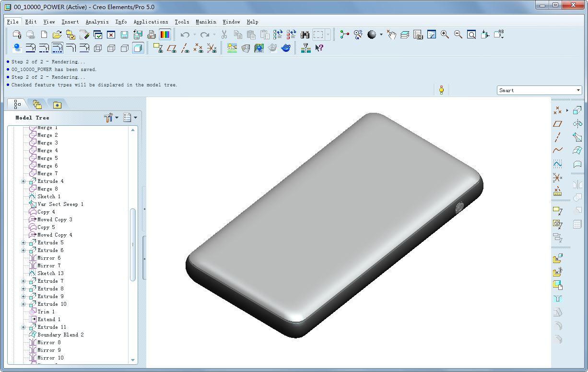Print the model using the printer icon
This screenshot has height=372, width=588.
pos(151,35)
